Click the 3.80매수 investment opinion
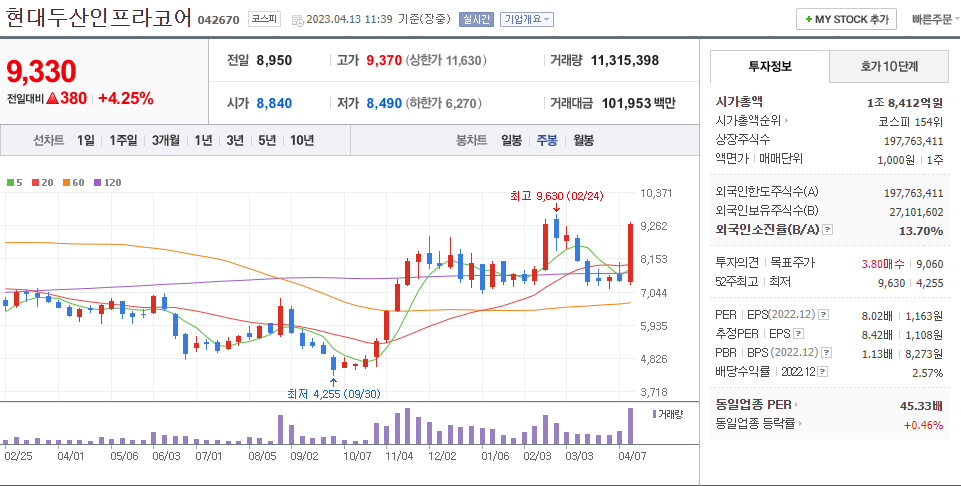 pyautogui.click(x=883, y=264)
